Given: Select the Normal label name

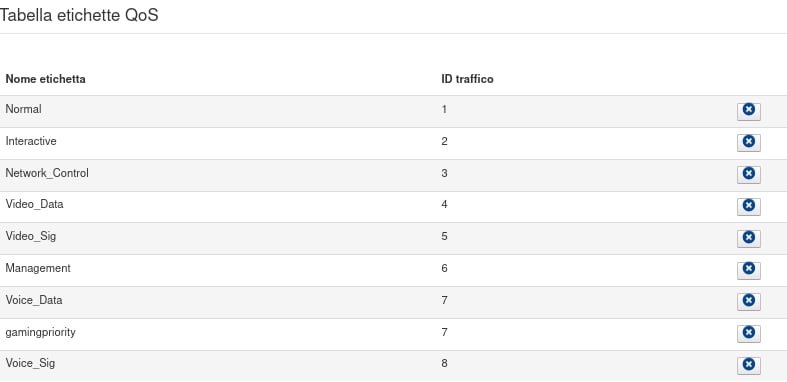Looking at the screenshot, I should 24,109.
